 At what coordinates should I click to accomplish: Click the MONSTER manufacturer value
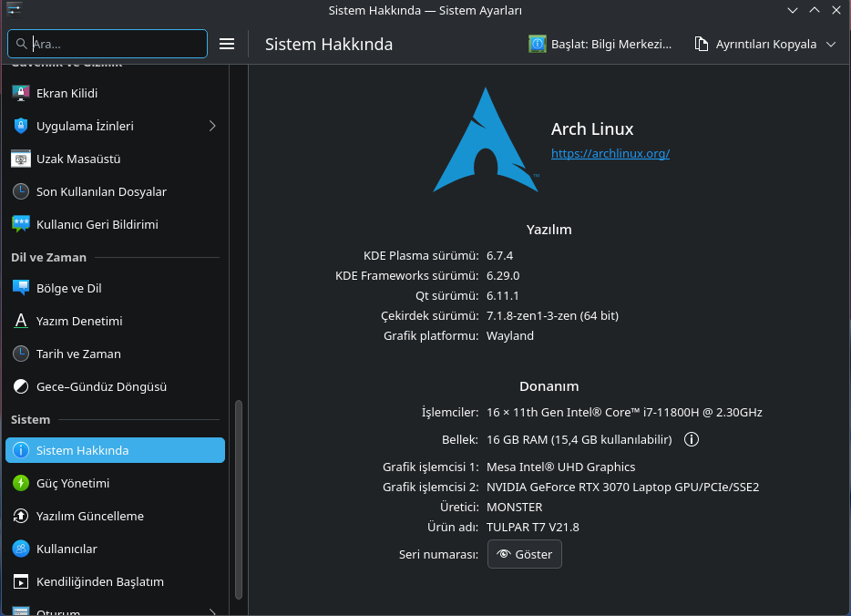coord(514,508)
